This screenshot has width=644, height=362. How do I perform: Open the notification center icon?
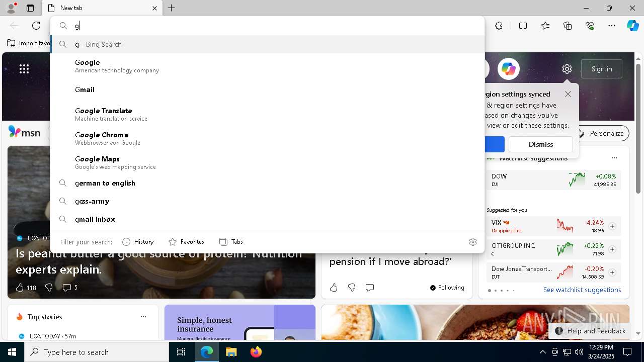tap(627, 352)
